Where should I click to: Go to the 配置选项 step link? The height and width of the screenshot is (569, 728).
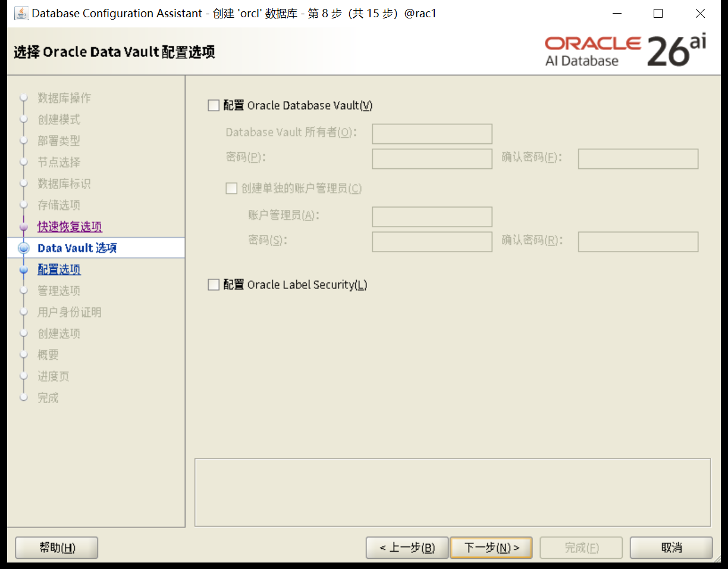click(59, 269)
